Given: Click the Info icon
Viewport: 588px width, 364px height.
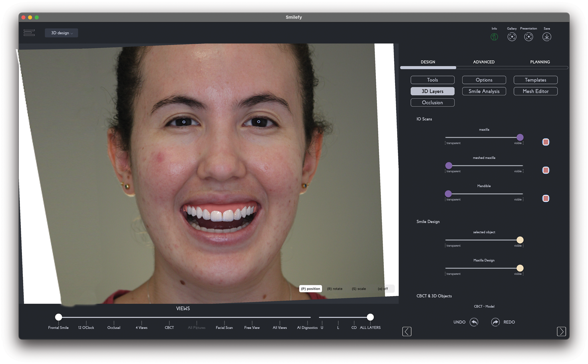Looking at the screenshot, I should (494, 37).
